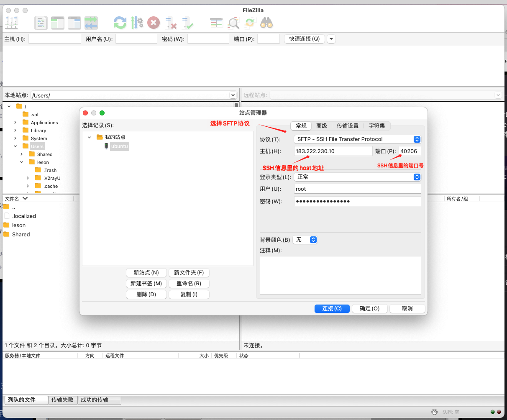This screenshot has width=507, height=420.
Task: Click the 主机 host field in dialog
Action: tap(333, 151)
